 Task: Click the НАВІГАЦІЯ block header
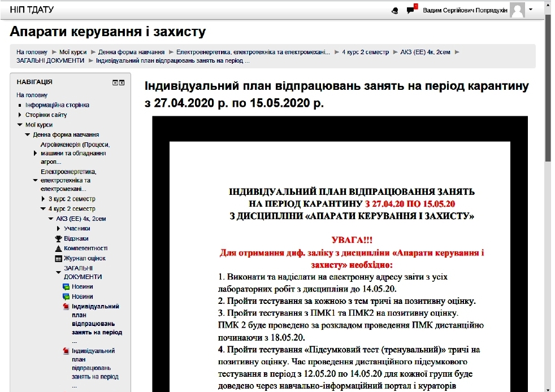(34, 82)
